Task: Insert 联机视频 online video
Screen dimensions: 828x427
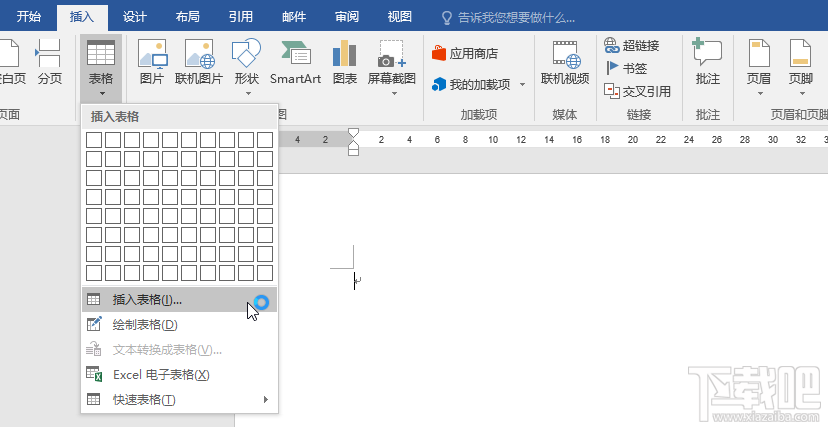Action: 565,62
